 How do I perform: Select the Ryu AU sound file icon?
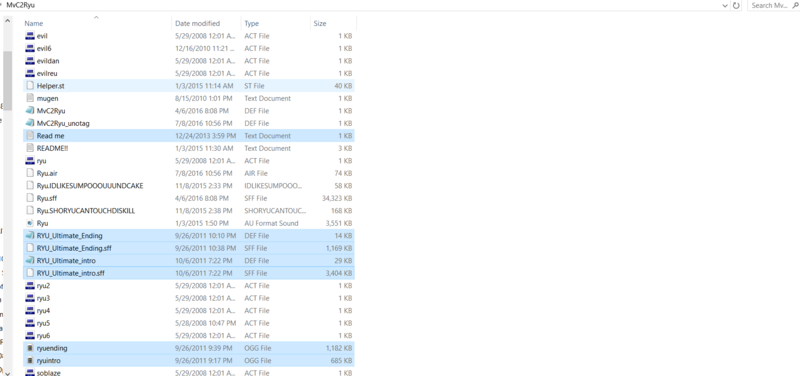(30, 223)
